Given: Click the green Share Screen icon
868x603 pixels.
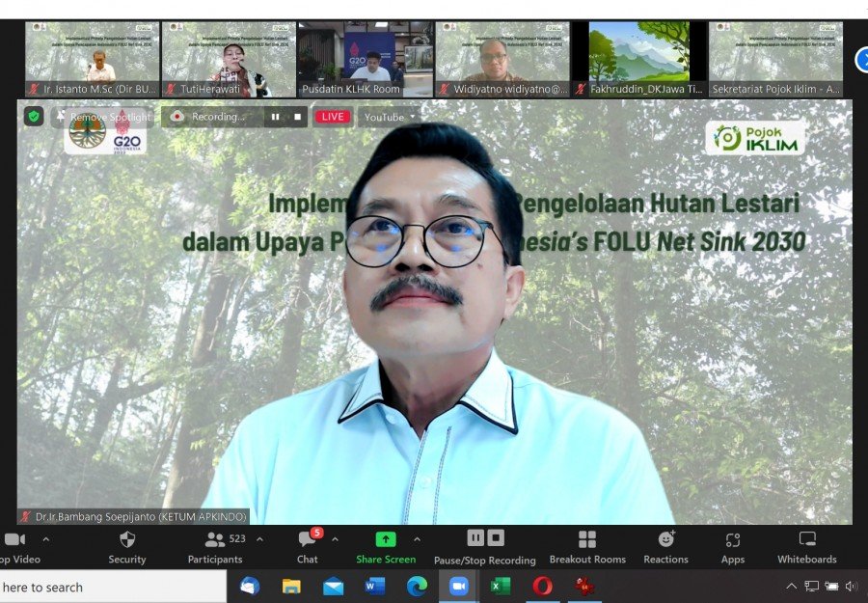Looking at the screenshot, I should [x=386, y=539].
